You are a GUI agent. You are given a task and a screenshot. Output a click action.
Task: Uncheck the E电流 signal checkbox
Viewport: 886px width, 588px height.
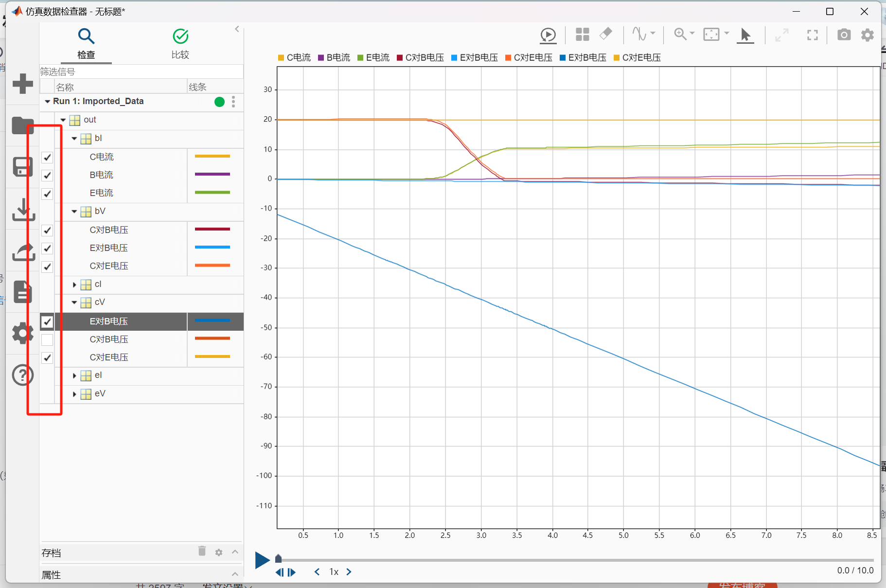coord(47,194)
